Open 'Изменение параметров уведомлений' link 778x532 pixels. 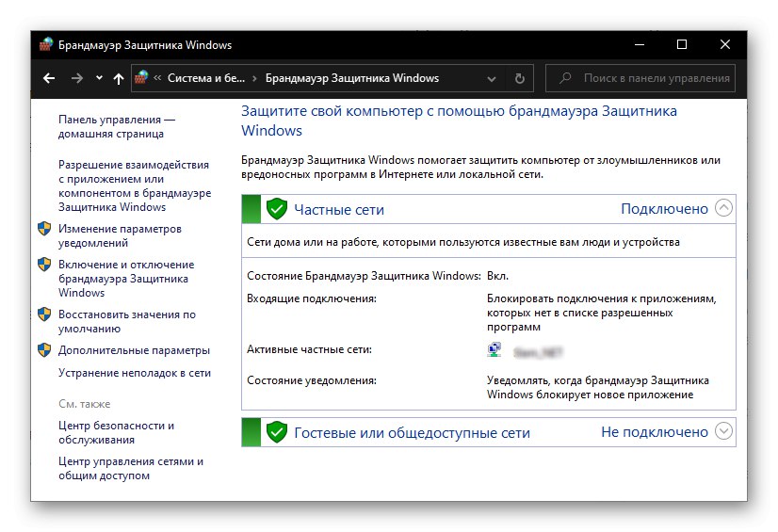click(120, 235)
